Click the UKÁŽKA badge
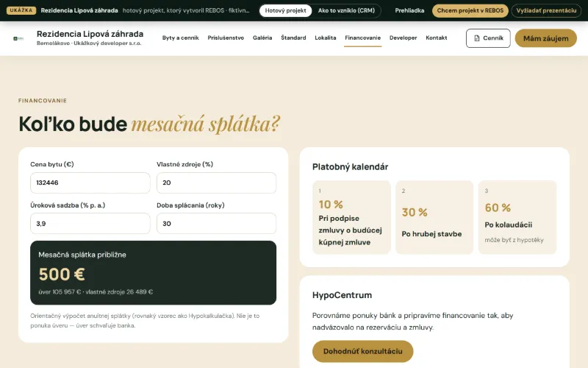588x368 pixels. point(21,10)
